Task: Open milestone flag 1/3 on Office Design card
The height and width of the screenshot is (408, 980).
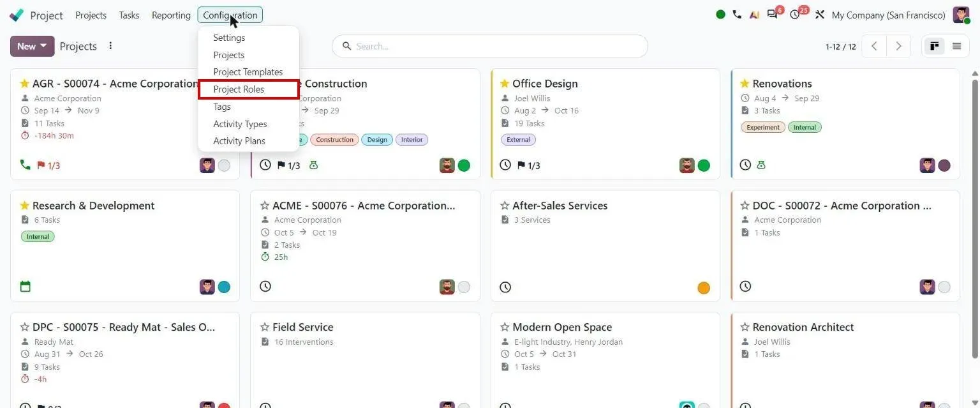Action: [528, 165]
